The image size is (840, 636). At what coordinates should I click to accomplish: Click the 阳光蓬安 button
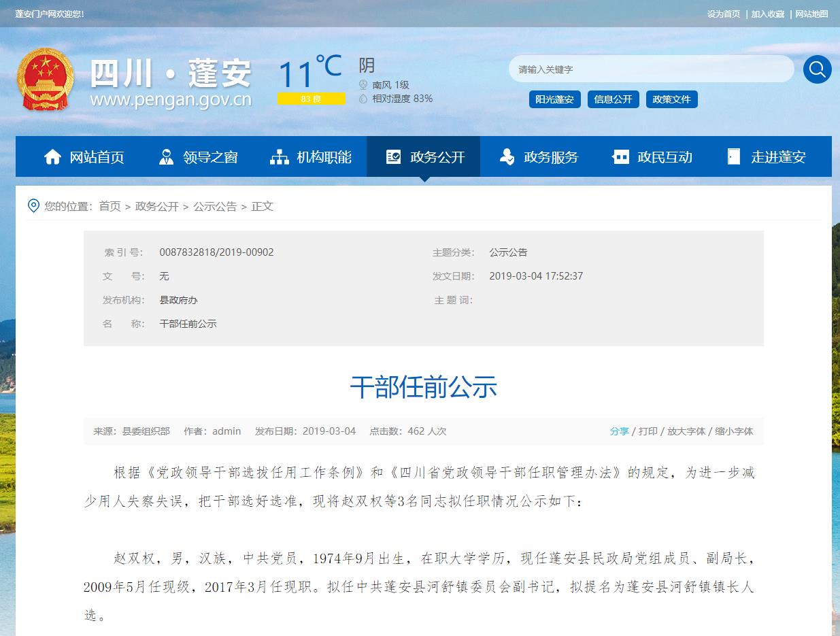point(554,99)
